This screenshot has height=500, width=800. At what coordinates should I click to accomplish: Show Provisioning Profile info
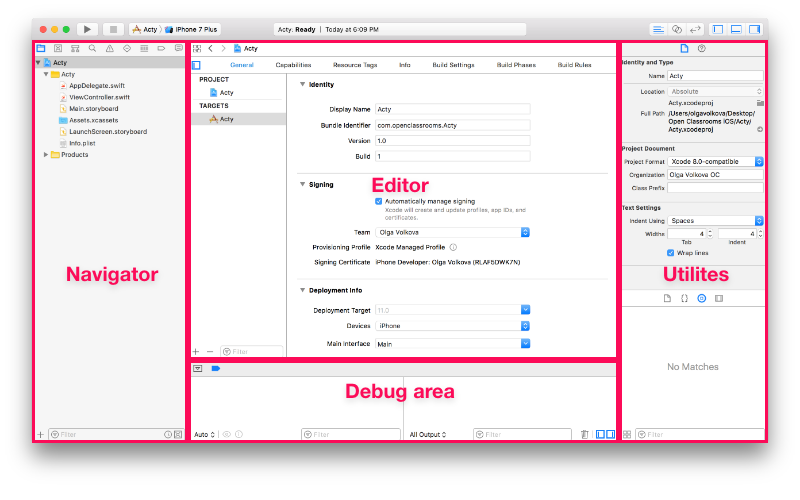pyautogui.click(x=453, y=247)
